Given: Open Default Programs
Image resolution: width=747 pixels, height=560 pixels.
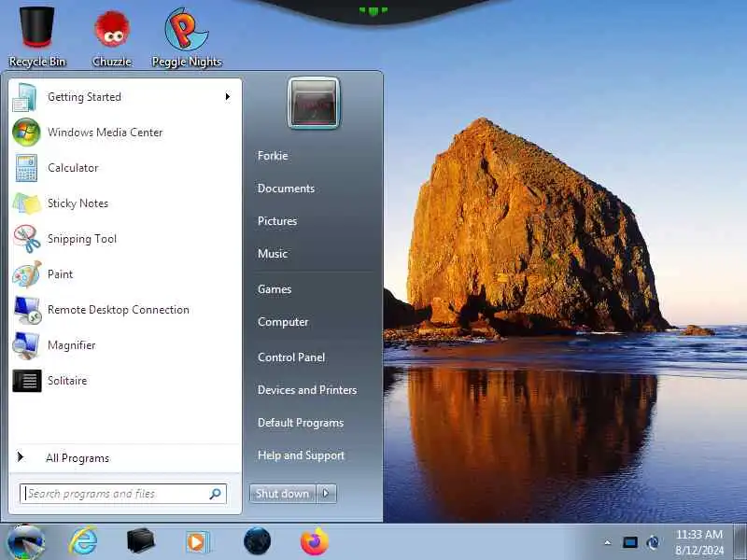Looking at the screenshot, I should coord(301,423).
